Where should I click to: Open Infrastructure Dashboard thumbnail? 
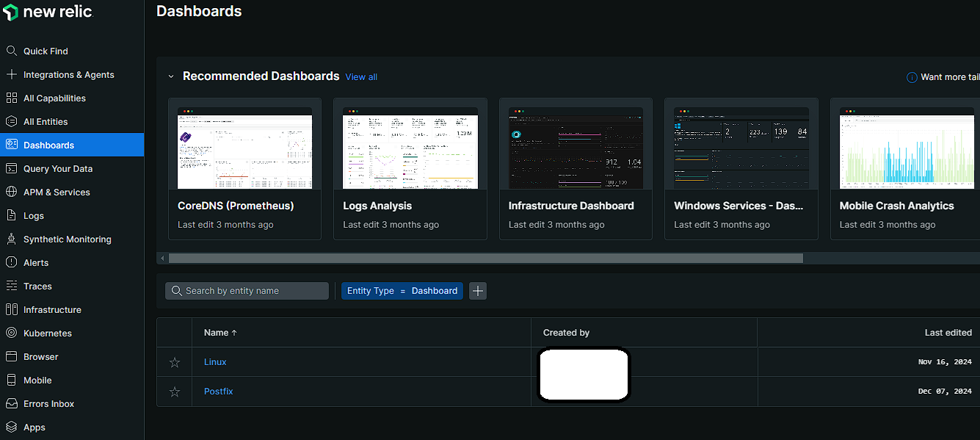tap(576, 148)
